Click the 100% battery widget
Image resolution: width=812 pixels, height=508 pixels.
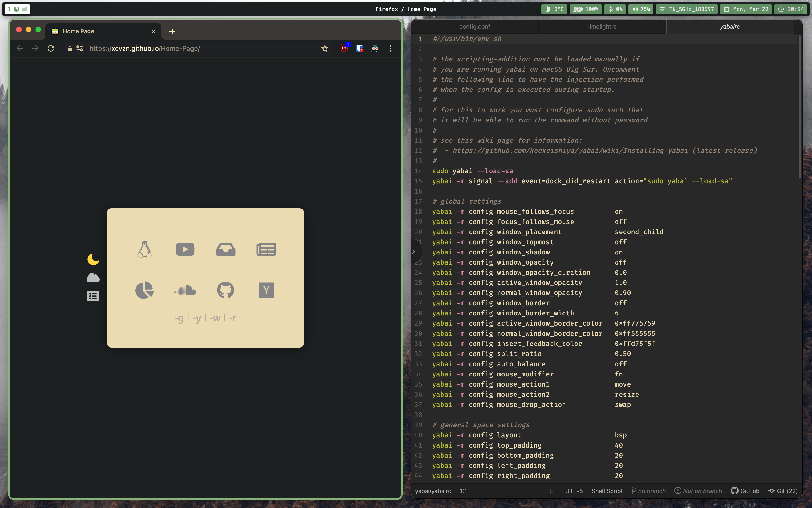pyautogui.click(x=586, y=9)
